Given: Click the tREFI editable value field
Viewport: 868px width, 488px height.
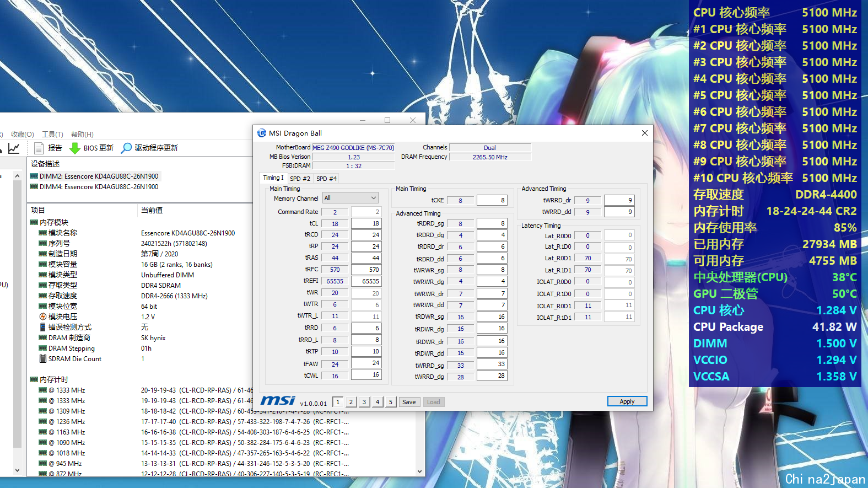Looking at the screenshot, I should pyautogui.click(x=366, y=281).
